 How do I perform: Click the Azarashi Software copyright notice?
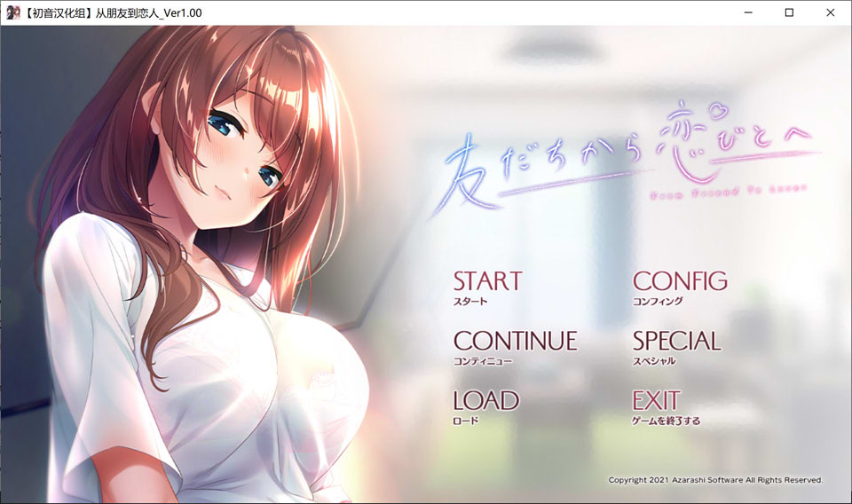click(x=715, y=480)
